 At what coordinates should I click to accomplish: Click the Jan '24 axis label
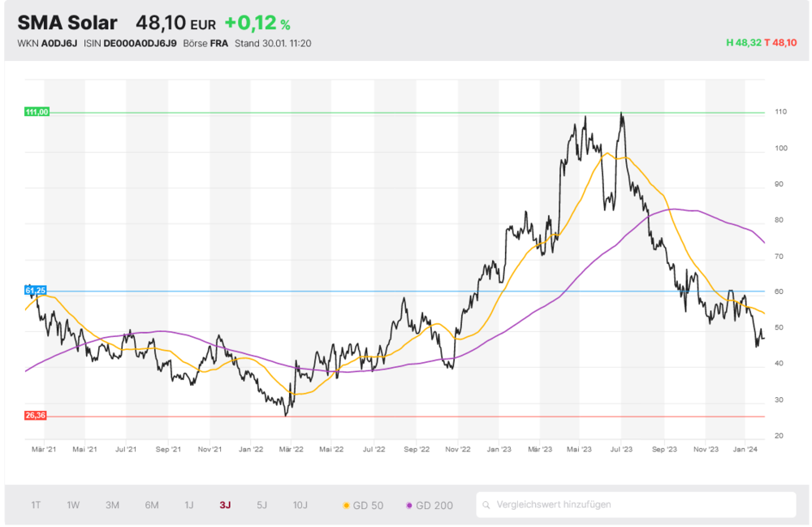[745, 449]
